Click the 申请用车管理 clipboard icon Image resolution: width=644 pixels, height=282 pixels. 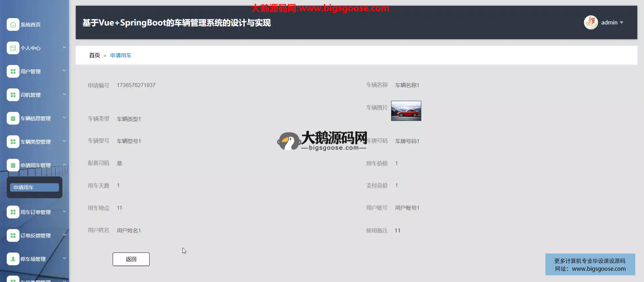click(13, 165)
